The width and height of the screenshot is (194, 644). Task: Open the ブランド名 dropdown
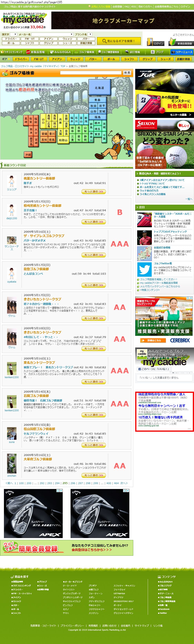90,34
